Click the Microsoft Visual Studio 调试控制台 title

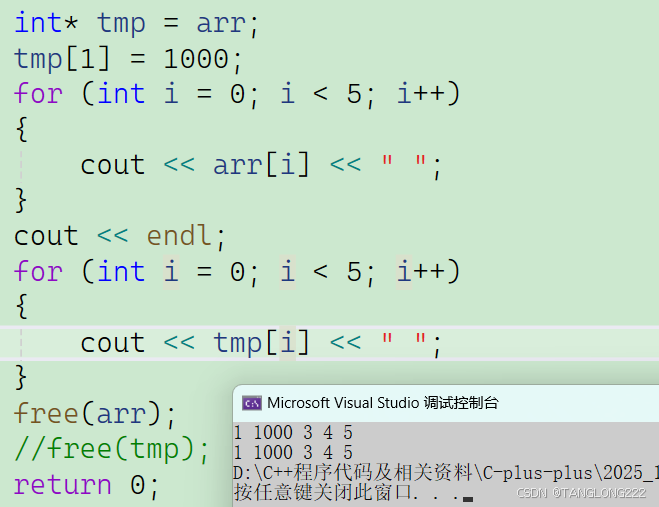(383, 403)
